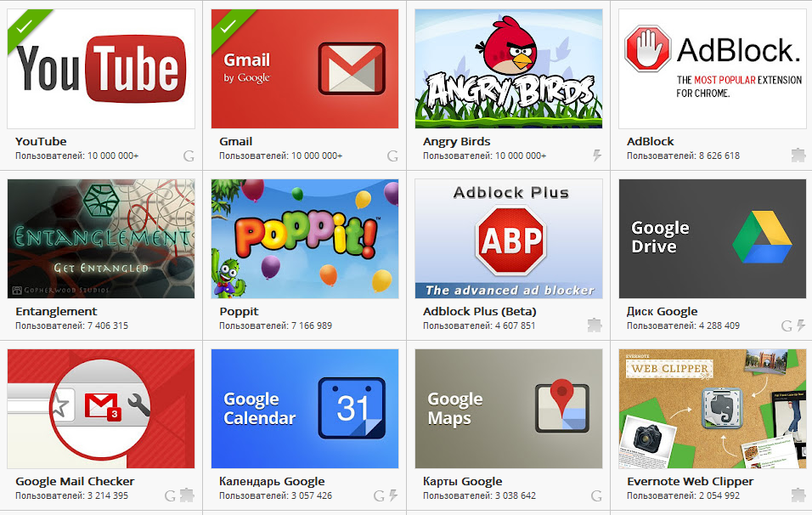This screenshot has width=812, height=515.
Task: Click the lightning icon under Календарь Google
Action: click(x=393, y=495)
